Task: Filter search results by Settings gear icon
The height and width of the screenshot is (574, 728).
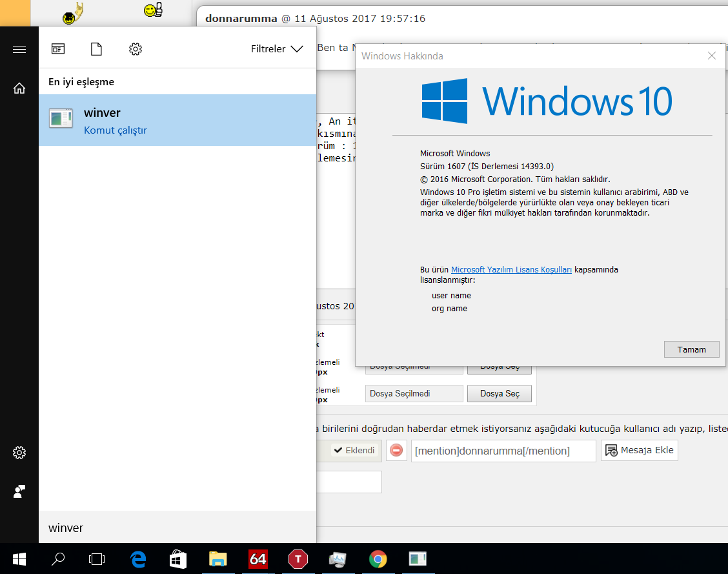Action: [x=135, y=49]
